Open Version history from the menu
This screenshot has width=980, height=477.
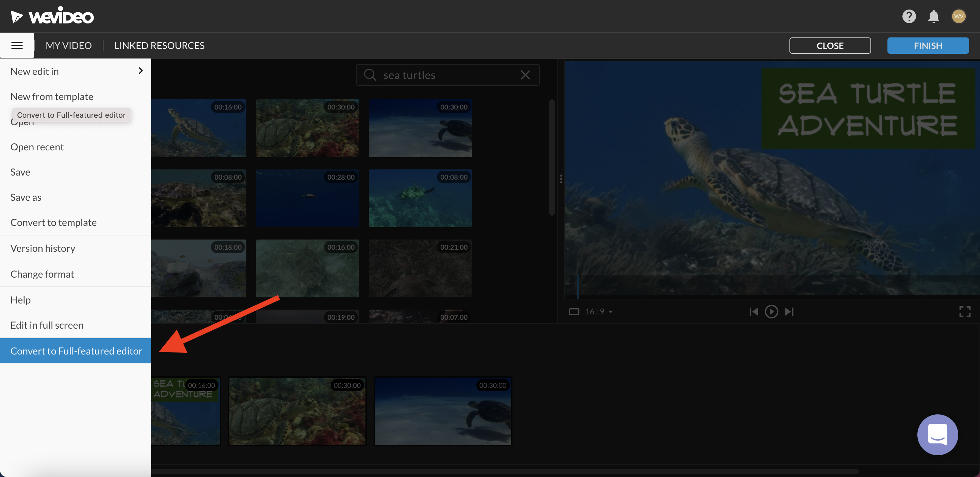(x=43, y=248)
